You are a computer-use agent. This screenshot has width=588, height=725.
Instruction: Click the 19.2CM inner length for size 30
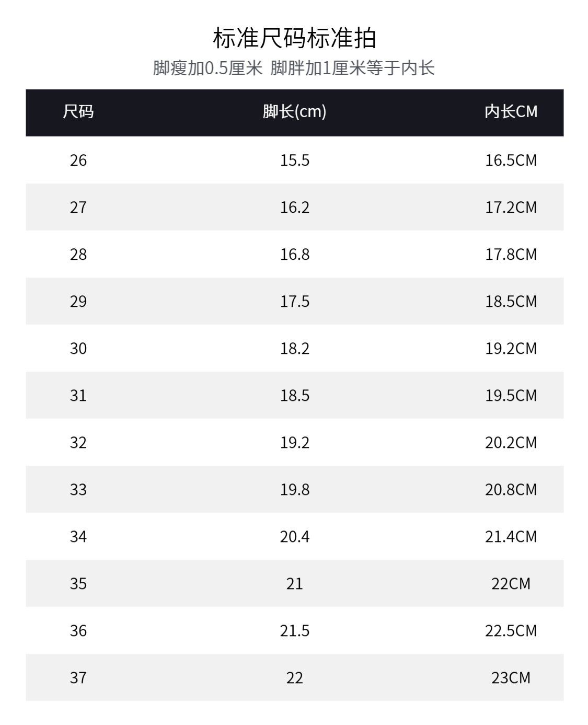pos(511,348)
